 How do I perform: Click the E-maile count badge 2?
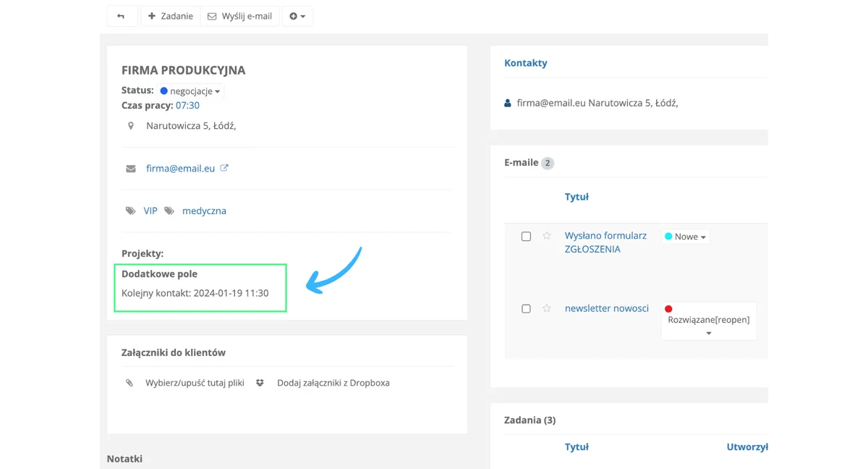coord(548,163)
